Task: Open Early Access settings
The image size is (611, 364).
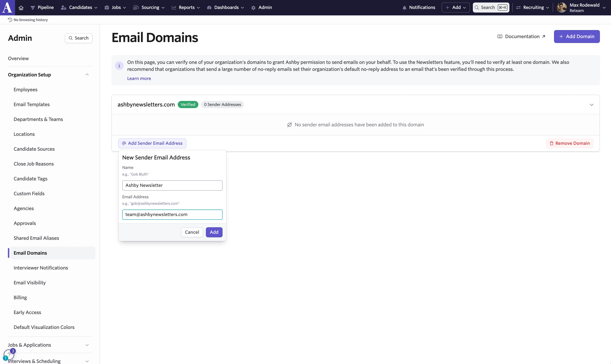Action: (28, 312)
